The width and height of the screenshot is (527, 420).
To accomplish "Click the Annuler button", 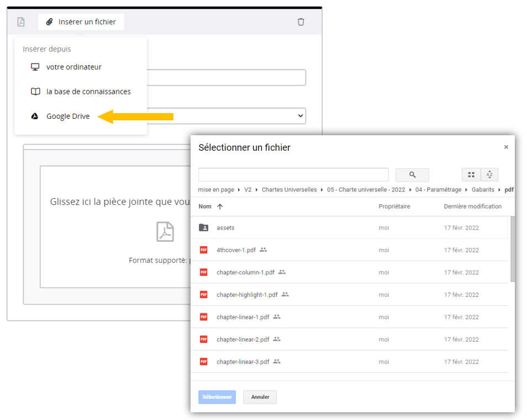I will click(260, 397).
